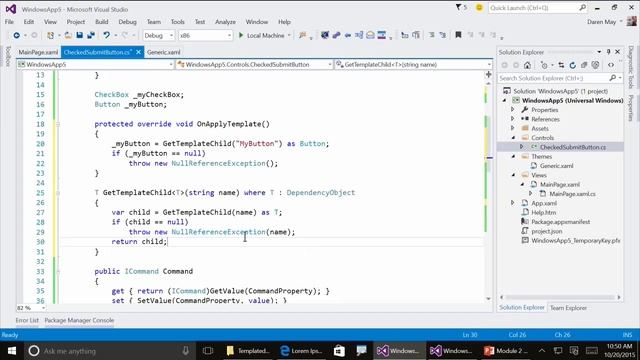640x360 pixels.
Task: Open the Local Machine target dropdown arrow
Action: (x=289, y=36)
